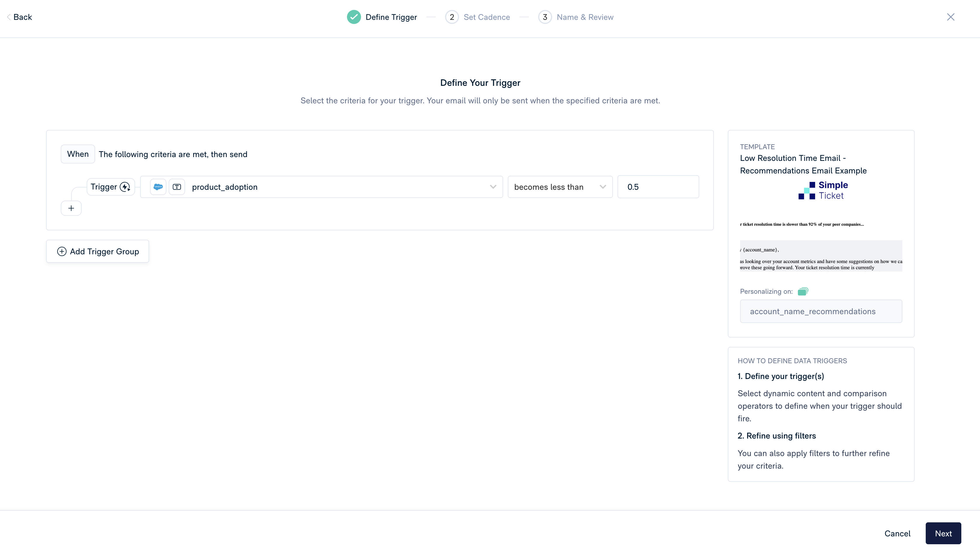
Task: Click '1. Define your trigger(s)' text
Action: [x=781, y=376]
